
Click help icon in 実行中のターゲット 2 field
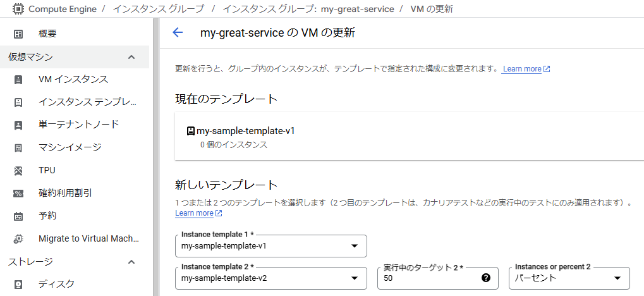[486, 278]
